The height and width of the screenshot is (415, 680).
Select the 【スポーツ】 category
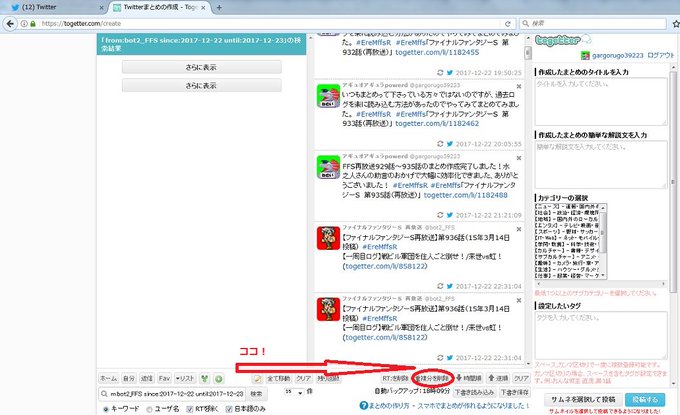pos(567,232)
